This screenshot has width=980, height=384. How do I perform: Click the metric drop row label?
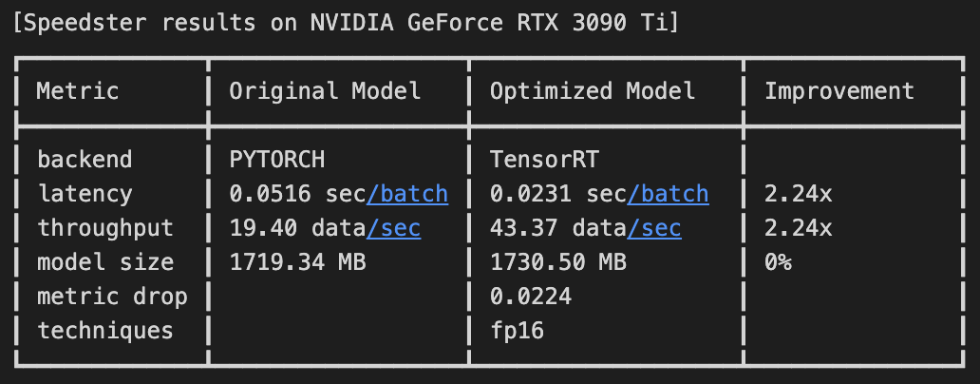[x=112, y=297]
